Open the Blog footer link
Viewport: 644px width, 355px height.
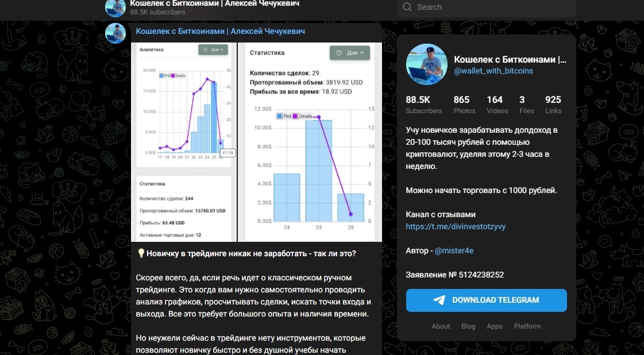click(x=468, y=326)
